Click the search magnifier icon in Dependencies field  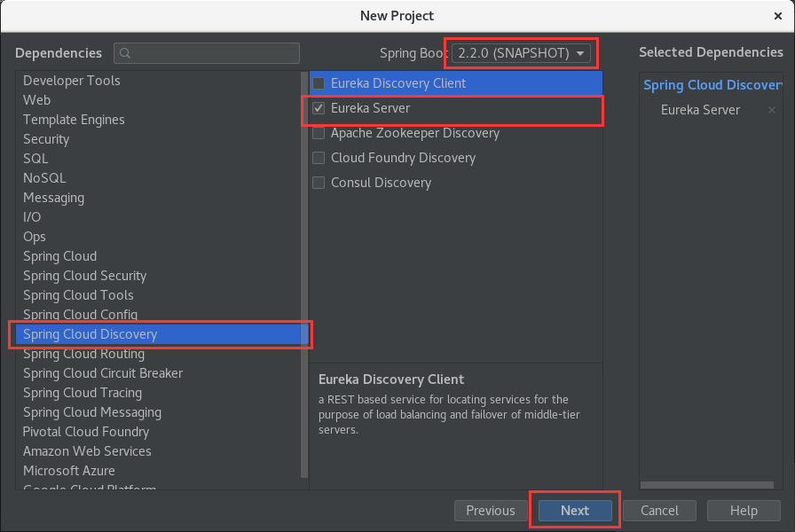click(125, 53)
